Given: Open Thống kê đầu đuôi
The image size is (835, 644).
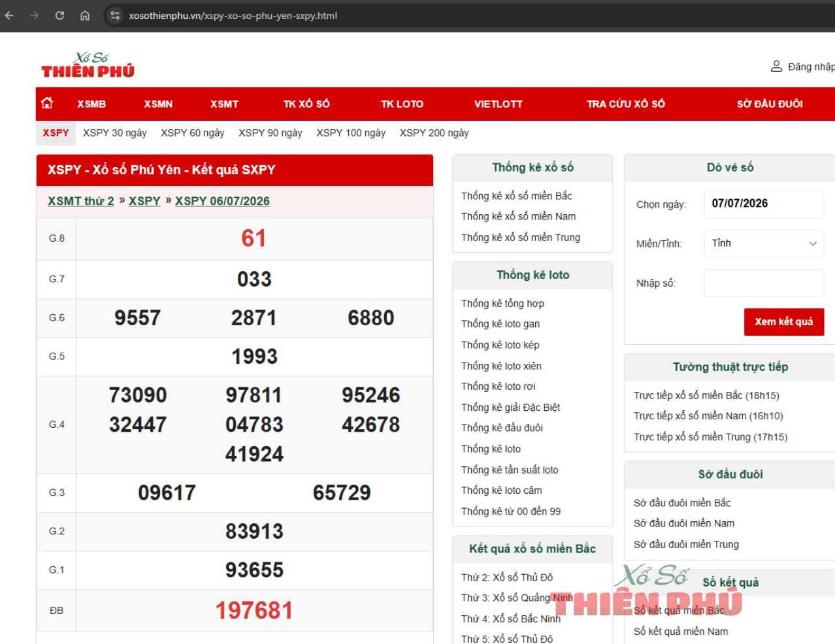Looking at the screenshot, I should (502, 428).
